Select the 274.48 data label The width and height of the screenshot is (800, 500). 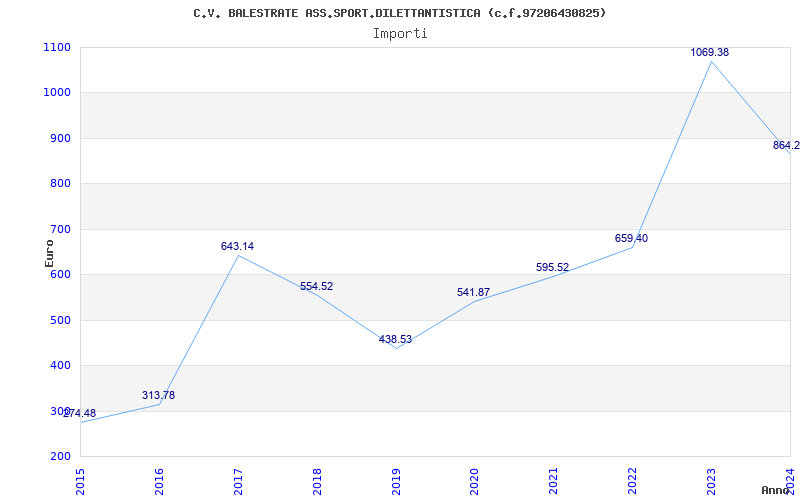pos(80,413)
